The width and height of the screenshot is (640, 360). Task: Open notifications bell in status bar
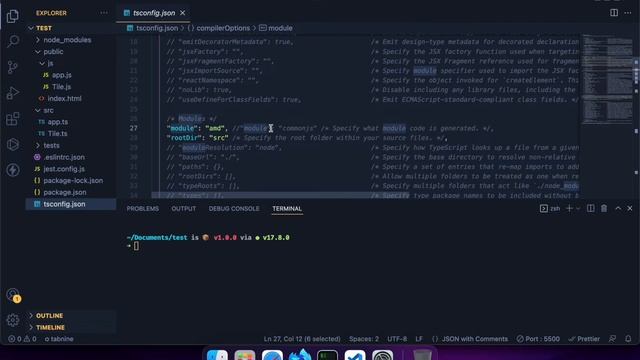click(628, 339)
